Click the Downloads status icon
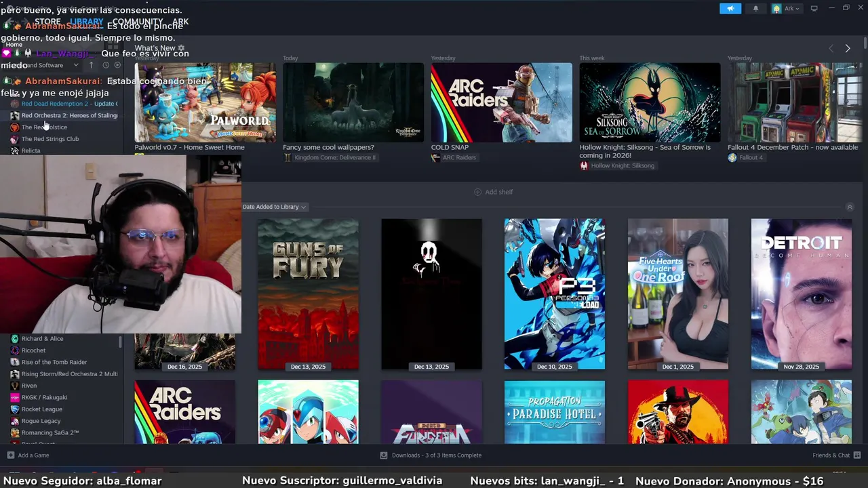The image size is (868, 488). coord(384,455)
